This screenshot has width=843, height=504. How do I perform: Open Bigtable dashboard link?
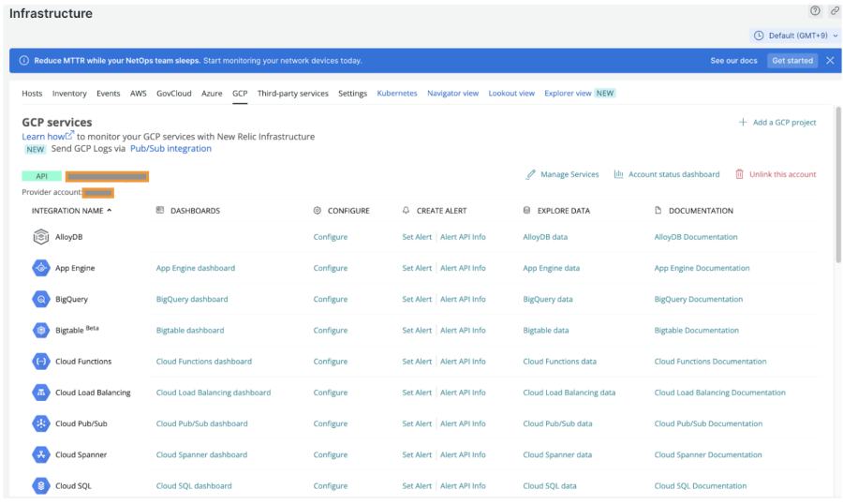[x=190, y=331]
